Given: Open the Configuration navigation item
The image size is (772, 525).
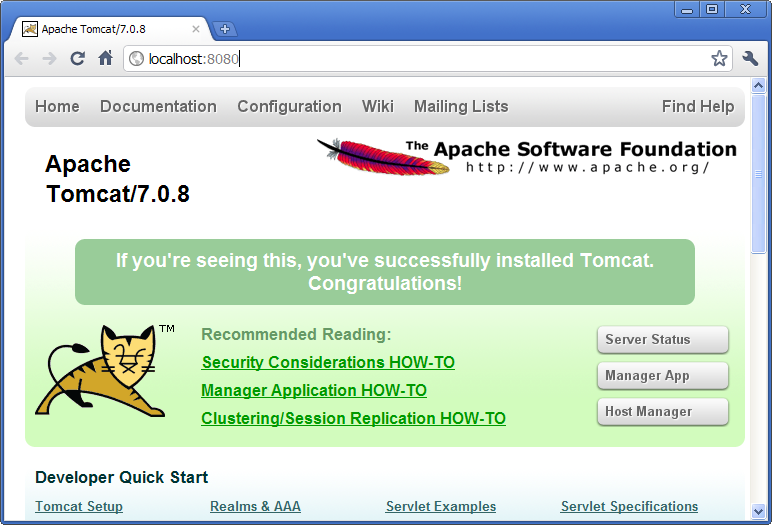Looking at the screenshot, I should 290,106.
